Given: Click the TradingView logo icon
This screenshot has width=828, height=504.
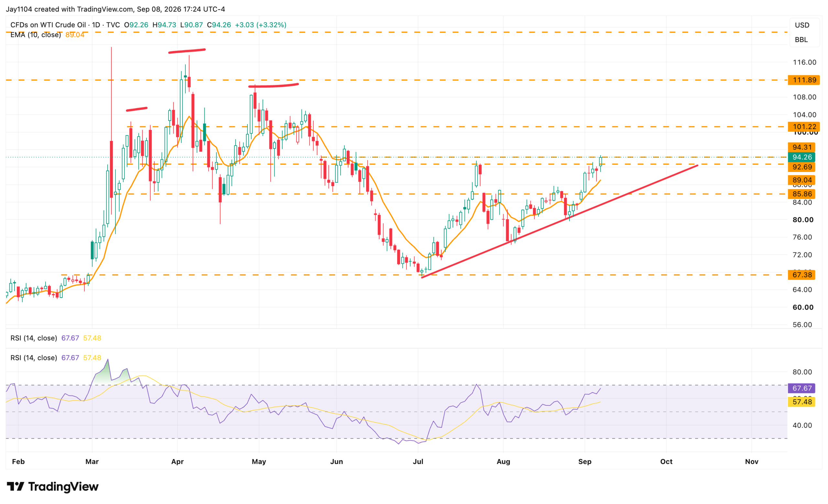Looking at the screenshot, I should click(x=16, y=486).
